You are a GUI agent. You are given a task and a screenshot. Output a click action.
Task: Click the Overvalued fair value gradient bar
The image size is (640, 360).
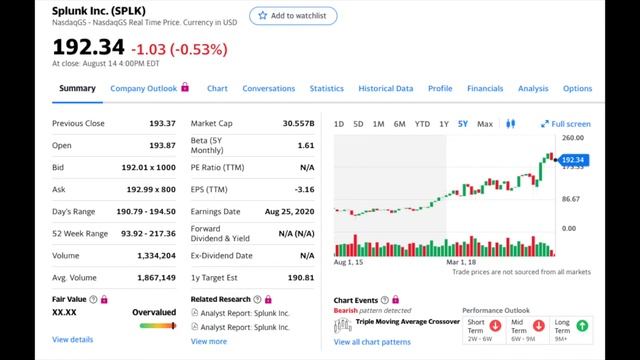(x=158, y=325)
